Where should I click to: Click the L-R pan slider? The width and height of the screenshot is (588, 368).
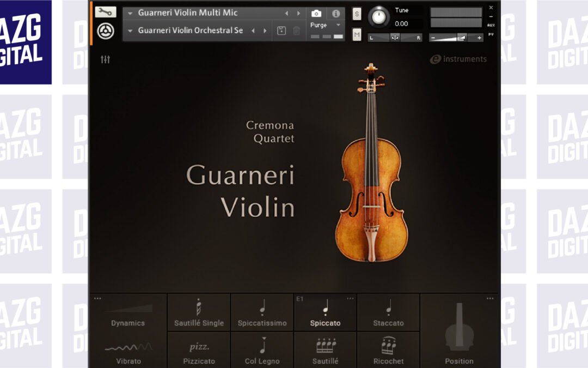[395, 38]
